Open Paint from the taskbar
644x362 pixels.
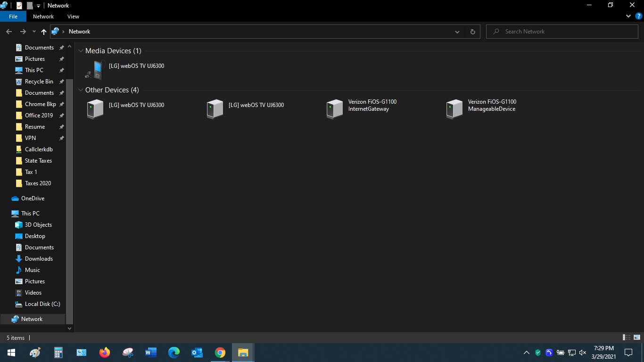35,353
